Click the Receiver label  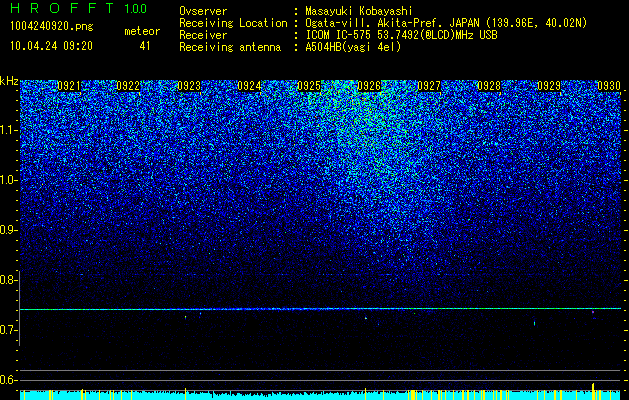click(203, 35)
